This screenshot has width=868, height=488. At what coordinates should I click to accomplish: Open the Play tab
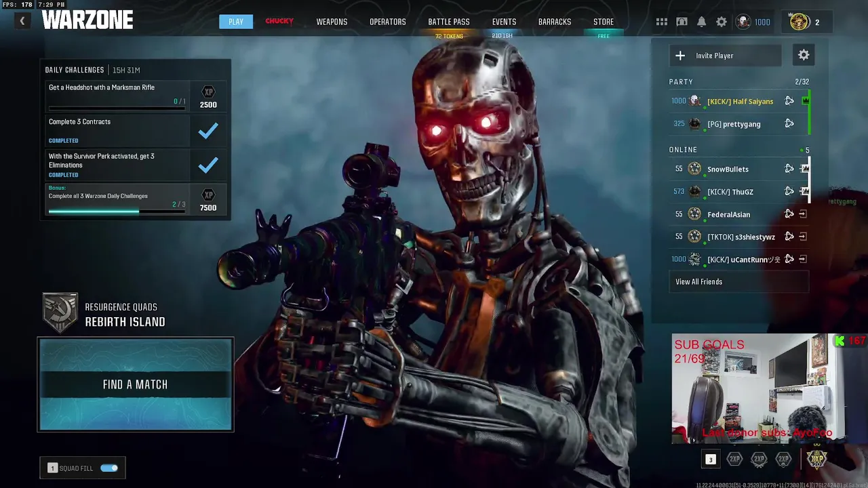pyautogui.click(x=236, y=22)
